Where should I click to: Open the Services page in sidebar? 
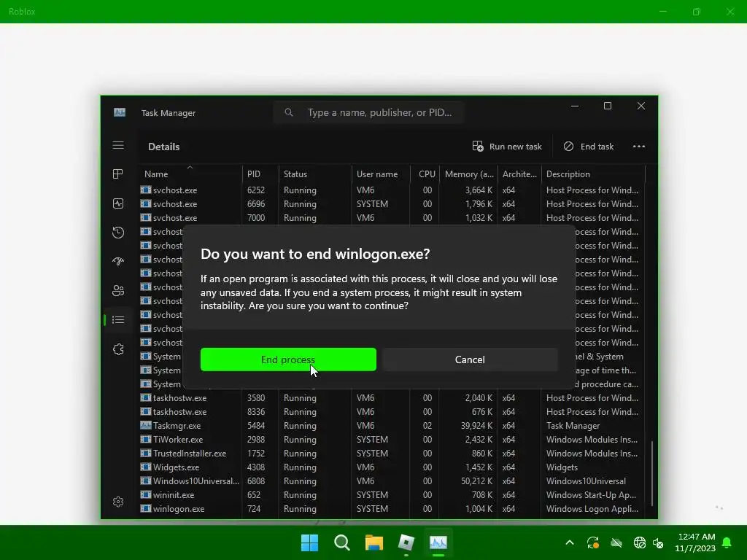(118, 349)
